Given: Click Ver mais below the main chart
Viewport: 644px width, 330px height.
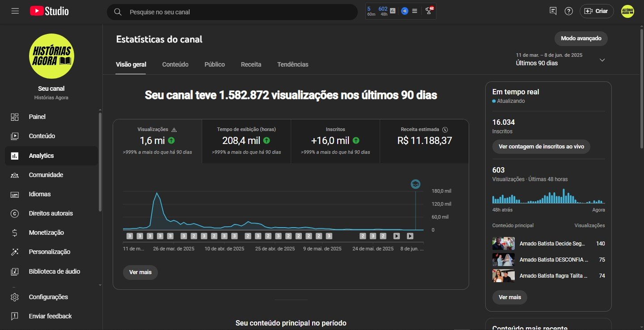Looking at the screenshot, I should 140,272.
